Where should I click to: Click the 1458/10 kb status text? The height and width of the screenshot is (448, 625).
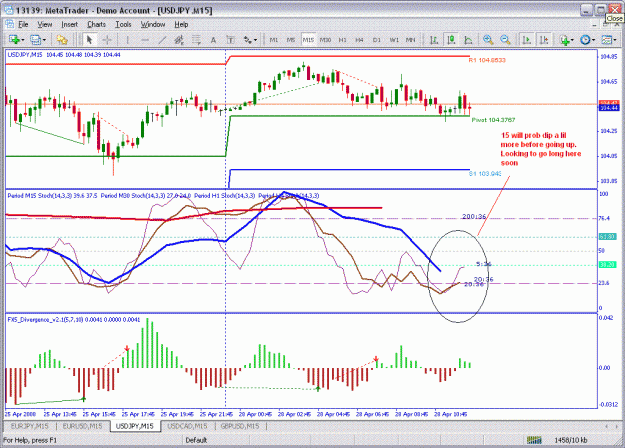point(571,440)
